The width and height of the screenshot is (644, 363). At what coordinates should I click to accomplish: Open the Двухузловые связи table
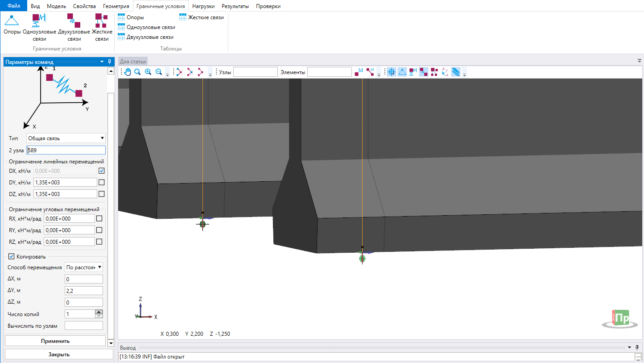click(x=145, y=37)
